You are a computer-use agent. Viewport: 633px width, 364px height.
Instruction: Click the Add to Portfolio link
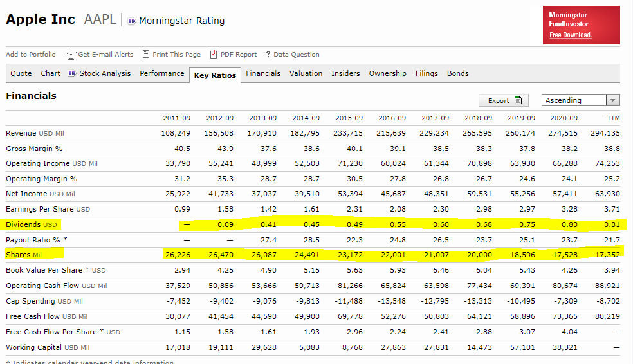[x=31, y=55]
